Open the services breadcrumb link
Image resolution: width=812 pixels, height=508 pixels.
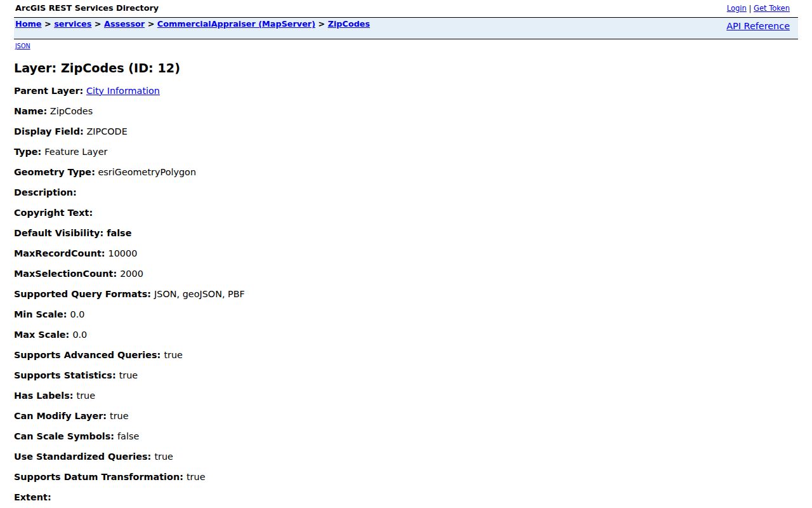[x=72, y=24]
